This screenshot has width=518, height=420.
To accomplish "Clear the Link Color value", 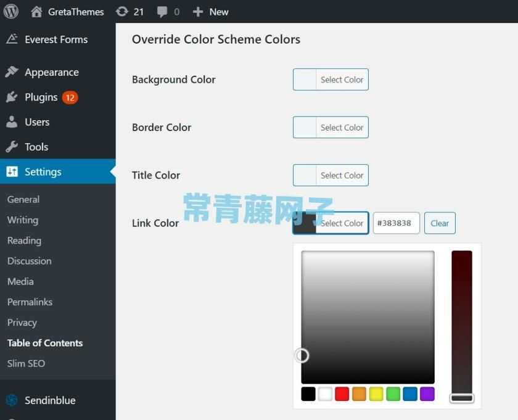I will click(440, 223).
